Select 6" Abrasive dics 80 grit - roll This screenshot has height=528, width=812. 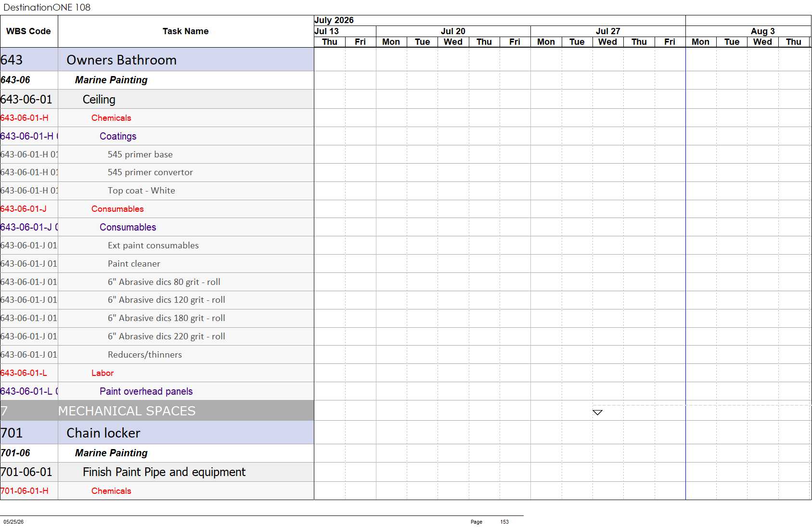(164, 282)
